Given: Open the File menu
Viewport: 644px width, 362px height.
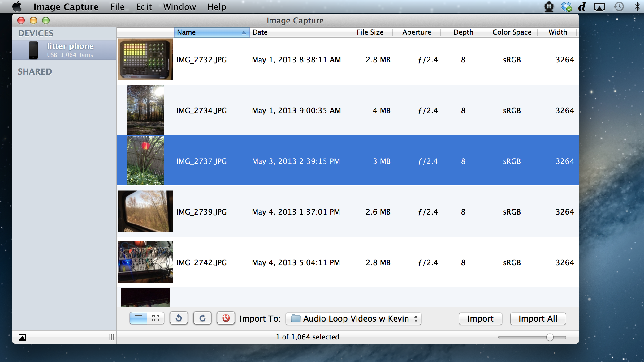Looking at the screenshot, I should point(117,6).
